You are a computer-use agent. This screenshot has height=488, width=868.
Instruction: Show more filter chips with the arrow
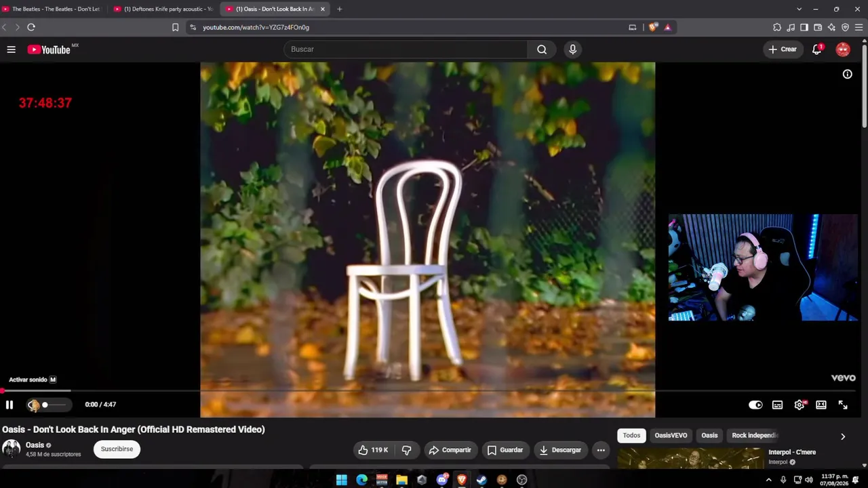(x=843, y=436)
